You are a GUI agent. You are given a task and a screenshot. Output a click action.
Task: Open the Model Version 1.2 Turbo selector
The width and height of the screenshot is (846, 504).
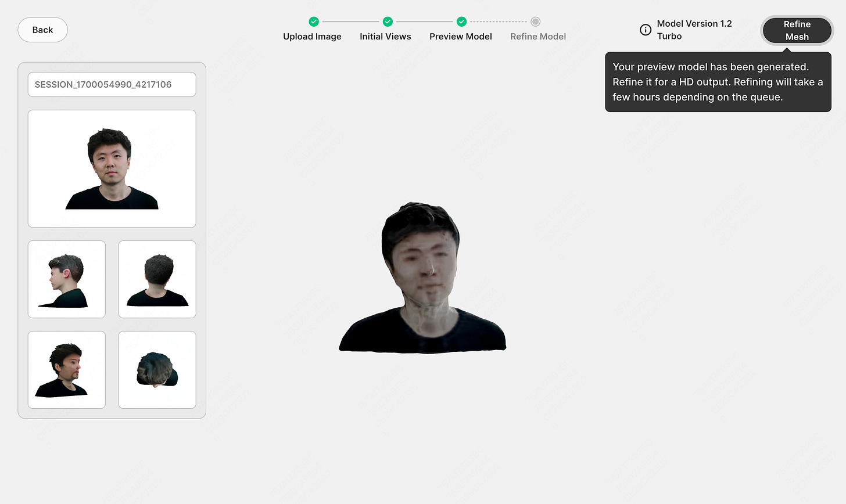click(x=695, y=30)
